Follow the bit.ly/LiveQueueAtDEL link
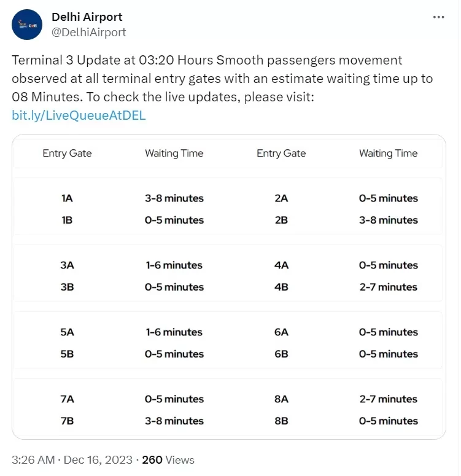The height and width of the screenshot is (476, 461). pyautogui.click(x=79, y=115)
